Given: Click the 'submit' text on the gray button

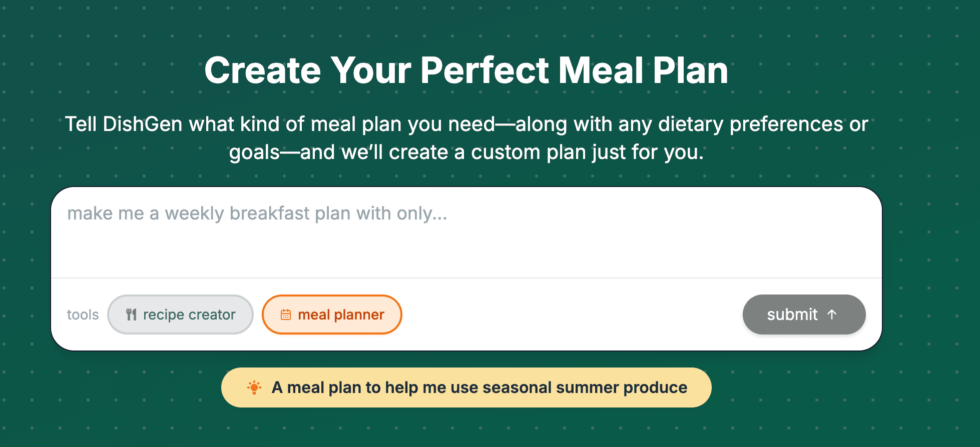Looking at the screenshot, I should click(x=792, y=314).
